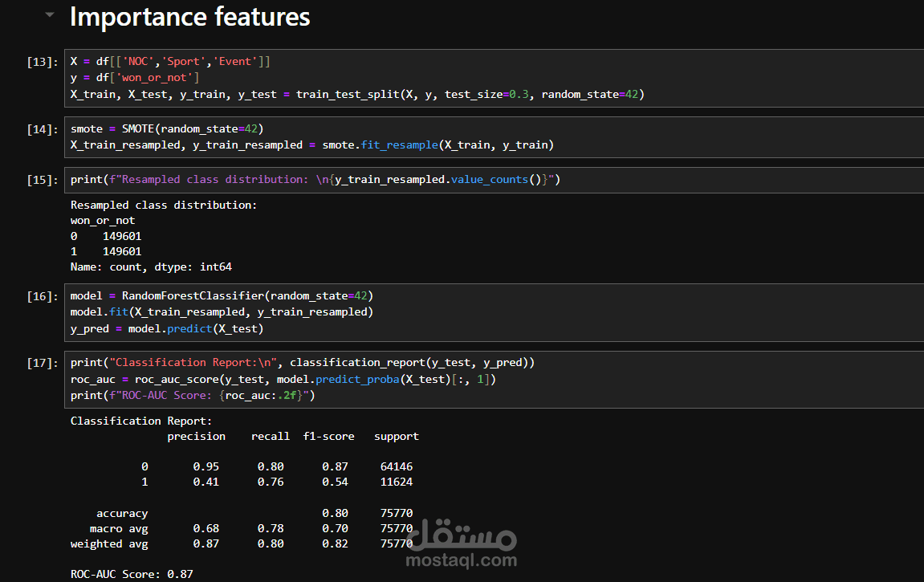Click the model.fit training code line
The width and height of the screenshot is (924, 582).
coord(222,312)
